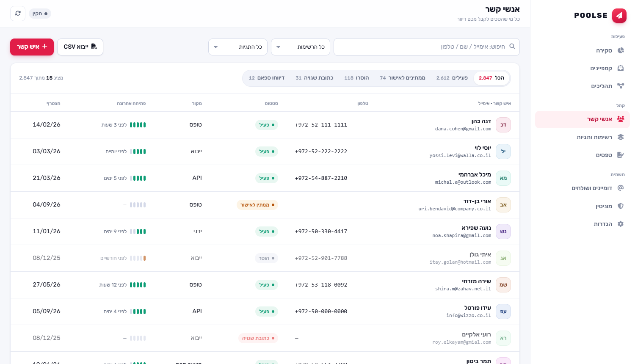This screenshot has height=364, width=635.
Task: Click email info@wizzo.co.il
Action: pos(469,315)
